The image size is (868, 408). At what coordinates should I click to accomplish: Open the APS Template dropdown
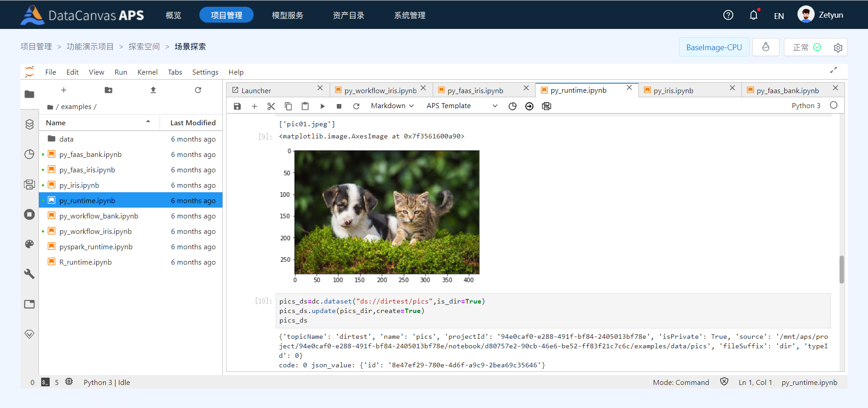point(462,106)
